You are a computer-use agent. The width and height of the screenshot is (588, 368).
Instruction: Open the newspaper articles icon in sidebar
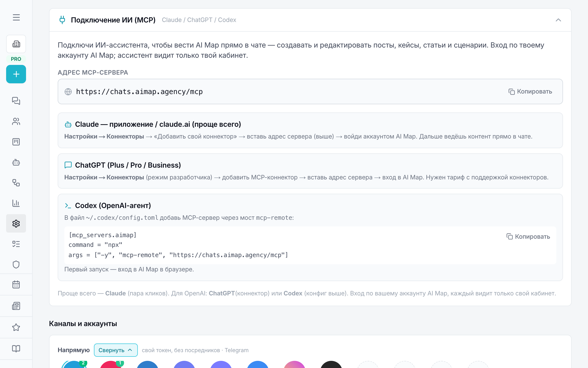pos(16,306)
